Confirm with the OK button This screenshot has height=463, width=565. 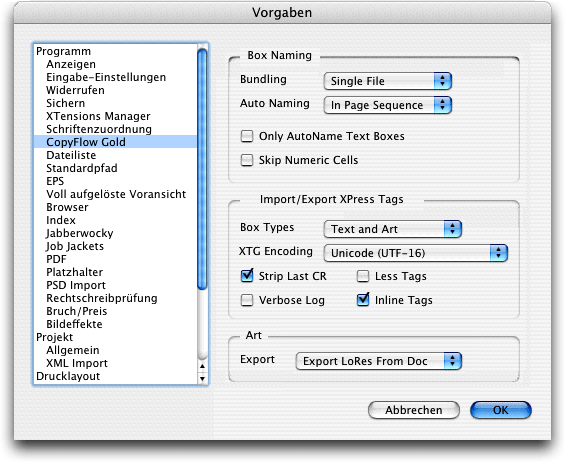(x=501, y=410)
